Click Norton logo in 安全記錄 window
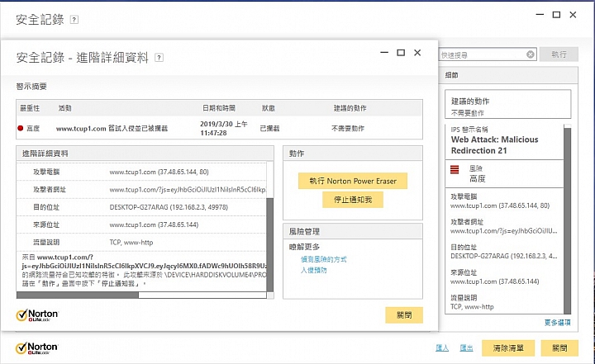 click(37, 348)
